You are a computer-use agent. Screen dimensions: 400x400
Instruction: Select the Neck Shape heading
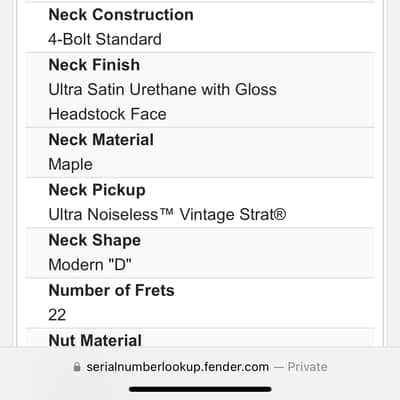pos(95,240)
